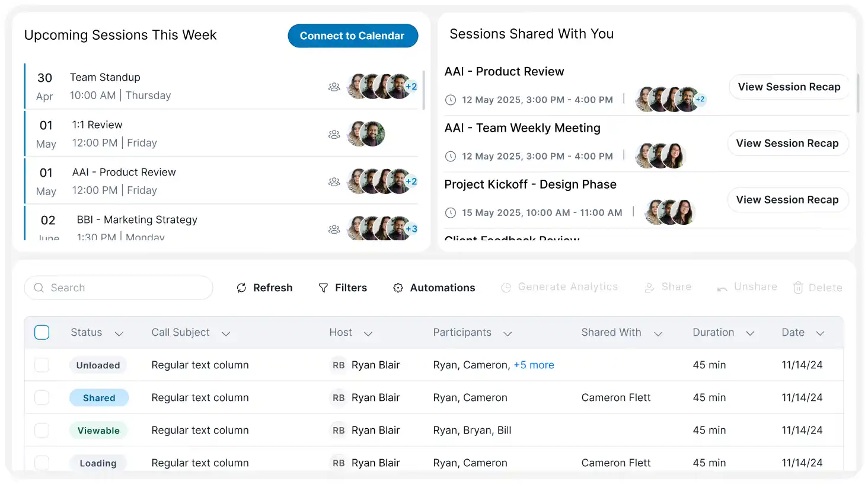This screenshot has height=484, width=868.
Task: Open the Filters funnel icon
Action: [323, 288]
